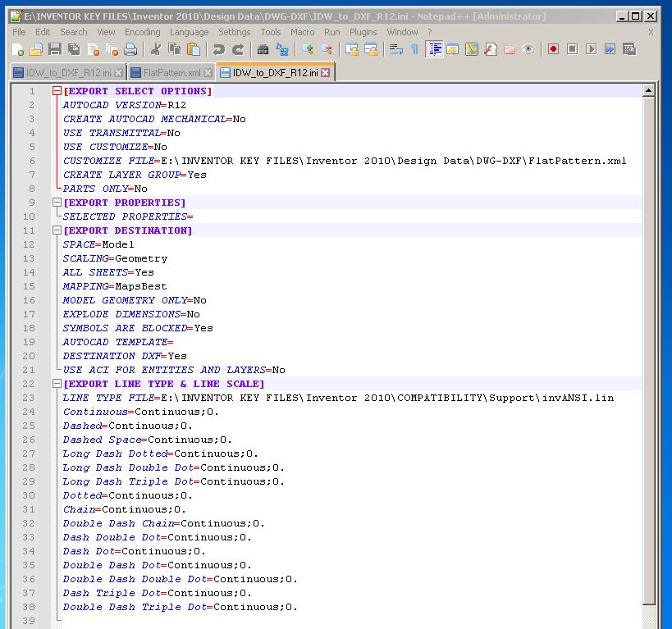
Task: Click the Print toolbar icon
Action: 130,50
